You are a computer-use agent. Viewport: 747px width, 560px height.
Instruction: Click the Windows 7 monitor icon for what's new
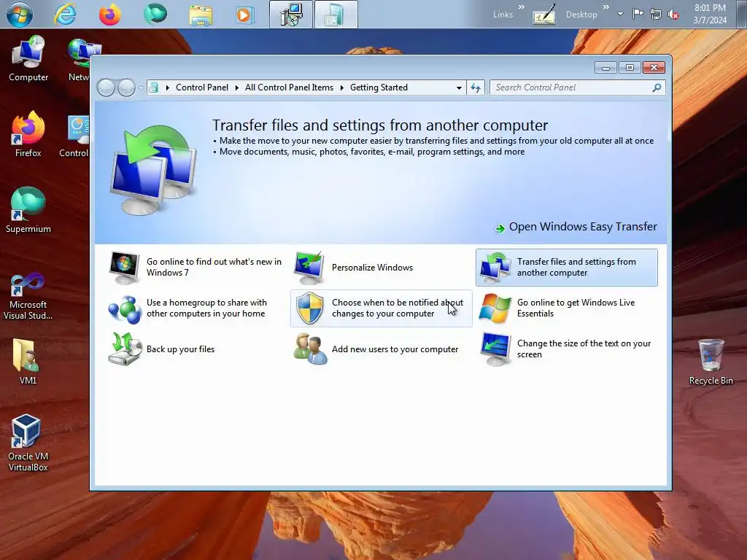coord(124,268)
